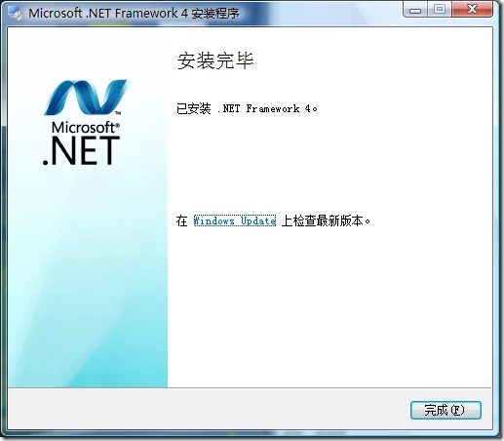Click the installer icon in the title bar
The height and width of the screenshot is (441, 504).
(16, 14)
